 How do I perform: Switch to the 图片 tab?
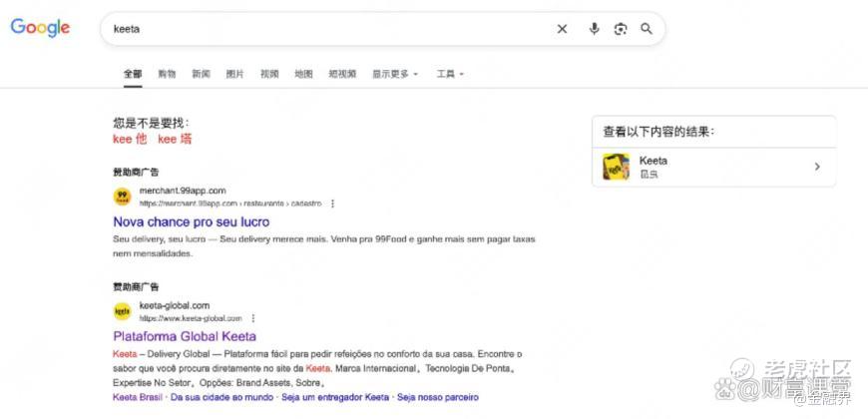coord(234,74)
